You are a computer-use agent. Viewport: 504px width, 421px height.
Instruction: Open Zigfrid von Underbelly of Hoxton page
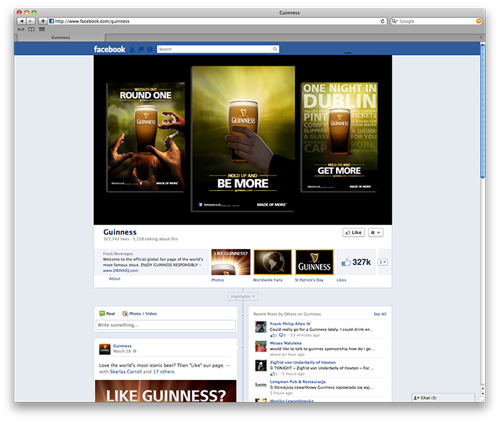coord(303,363)
